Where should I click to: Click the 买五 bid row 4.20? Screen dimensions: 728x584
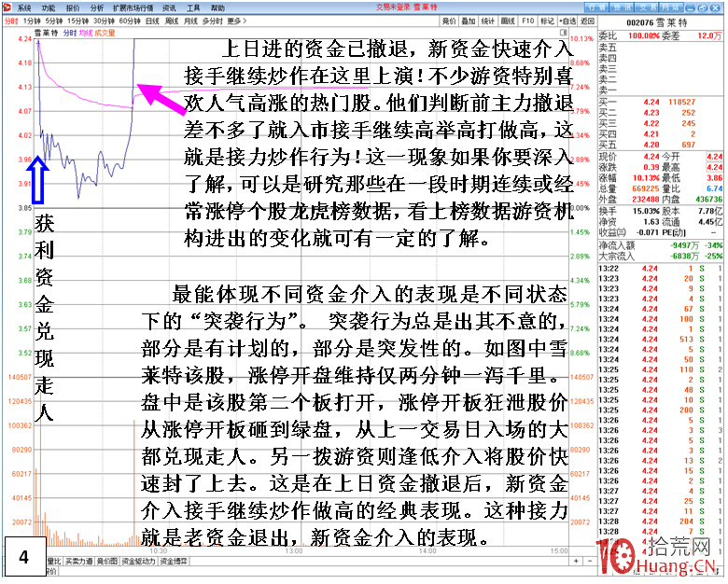click(660, 145)
